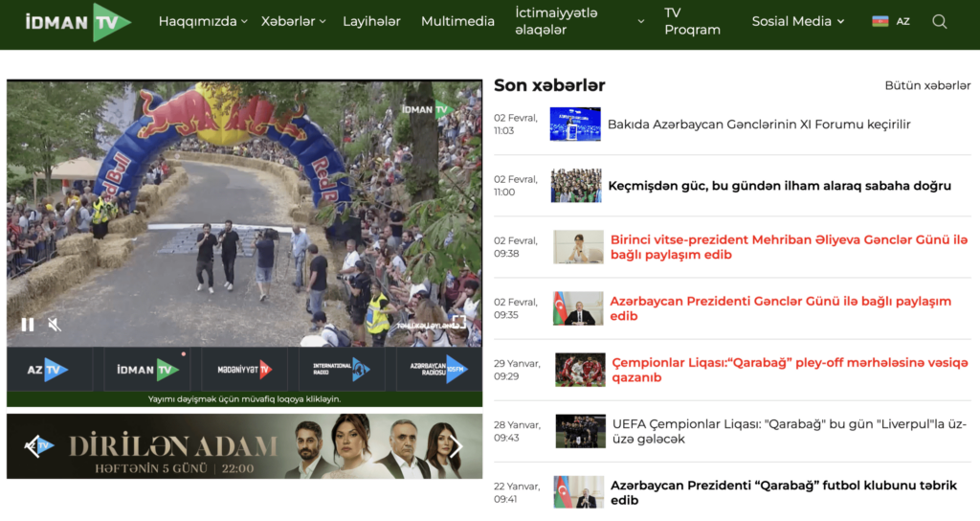Expand the Haqqımızda menu

click(203, 21)
